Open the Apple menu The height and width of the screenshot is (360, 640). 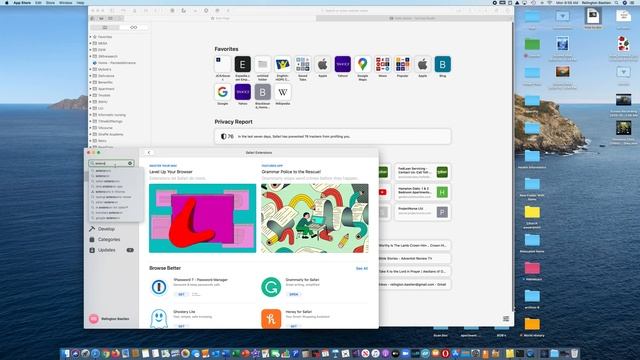(x=6, y=3)
